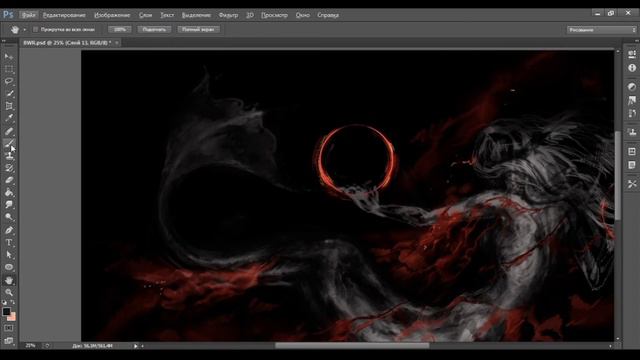The image size is (640, 360).
Task: Click the 'Подогнать' fit screen button
Action: point(154,29)
